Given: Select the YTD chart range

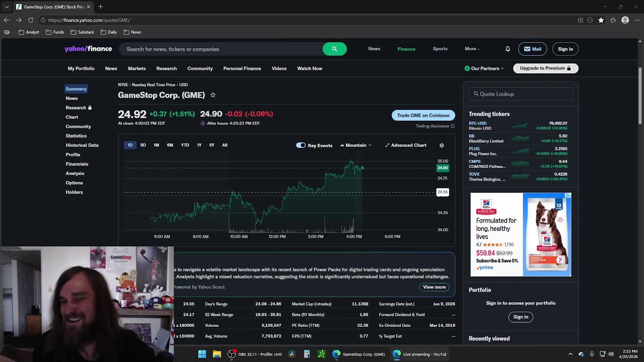Looking at the screenshot, I should click(x=185, y=145).
